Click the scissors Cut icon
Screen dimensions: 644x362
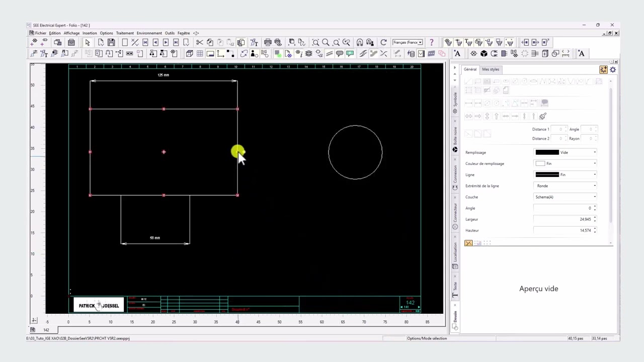pyautogui.click(x=200, y=42)
